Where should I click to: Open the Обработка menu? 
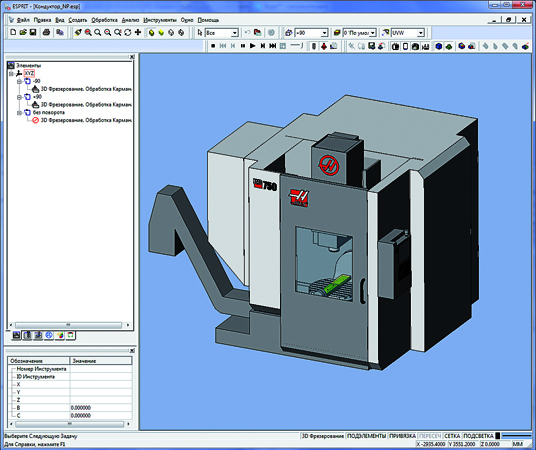tap(104, 20)
